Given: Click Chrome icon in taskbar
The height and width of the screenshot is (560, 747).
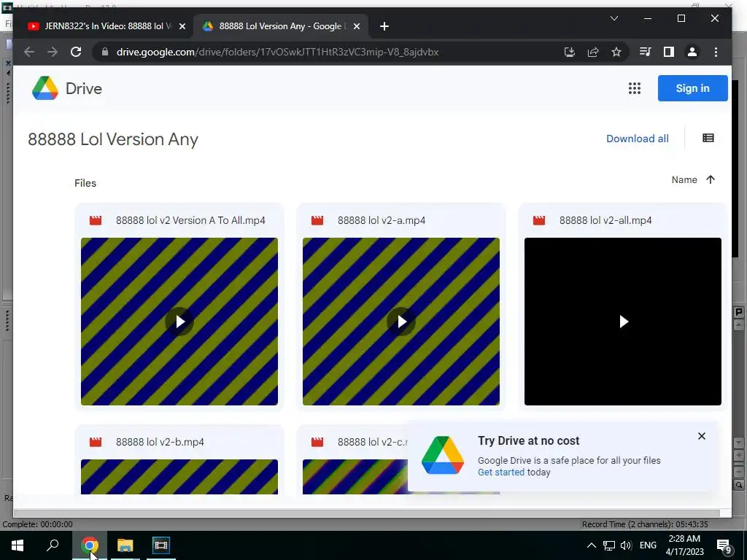Looking at the screenshot, I should point(90,545).
